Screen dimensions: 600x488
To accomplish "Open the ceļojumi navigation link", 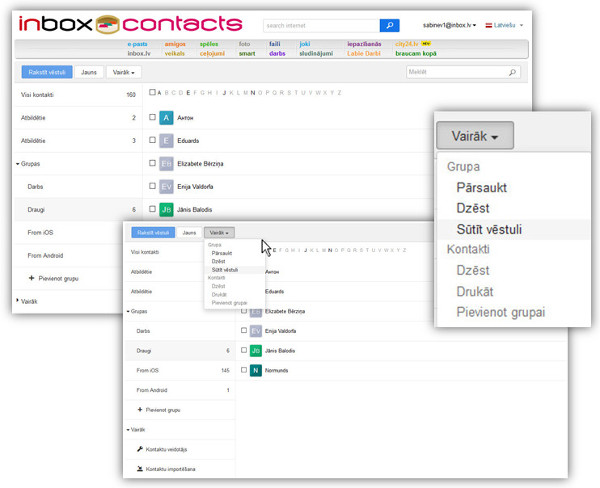I will click(212, 53).
